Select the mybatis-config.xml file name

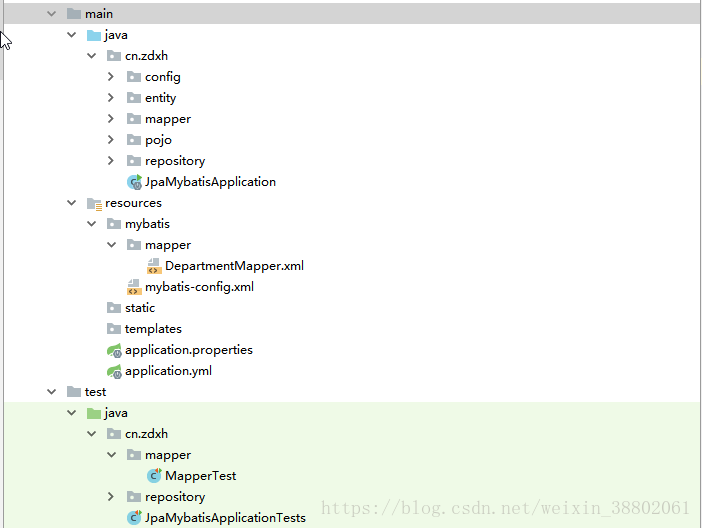tap(200, 287)
